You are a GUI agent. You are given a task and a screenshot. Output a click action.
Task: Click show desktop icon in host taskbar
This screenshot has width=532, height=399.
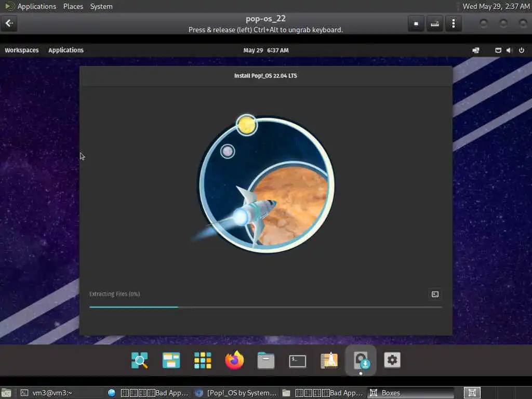6,393
